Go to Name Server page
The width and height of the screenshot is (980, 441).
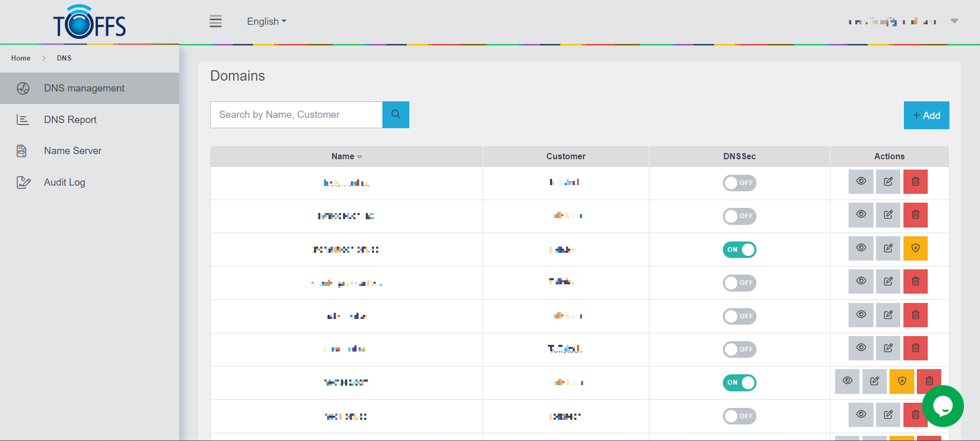72,151
